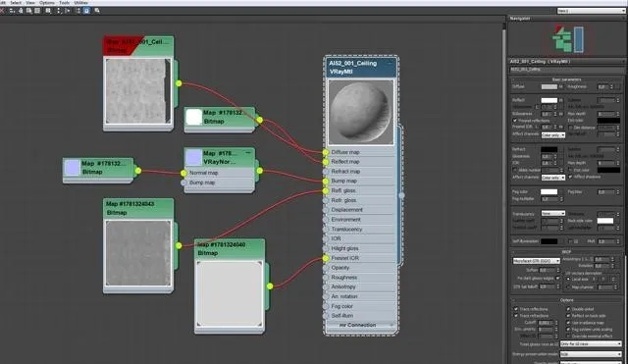Viewport: 628px width, 364px height.
Task: Click the Fresnel IOR input socket
Action: tap(326, 258)
